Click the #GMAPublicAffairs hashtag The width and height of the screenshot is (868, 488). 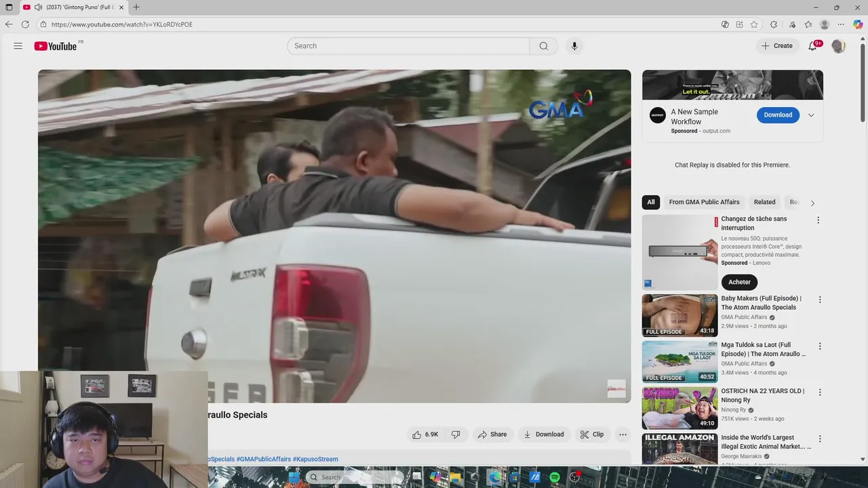tap(263, 459)
